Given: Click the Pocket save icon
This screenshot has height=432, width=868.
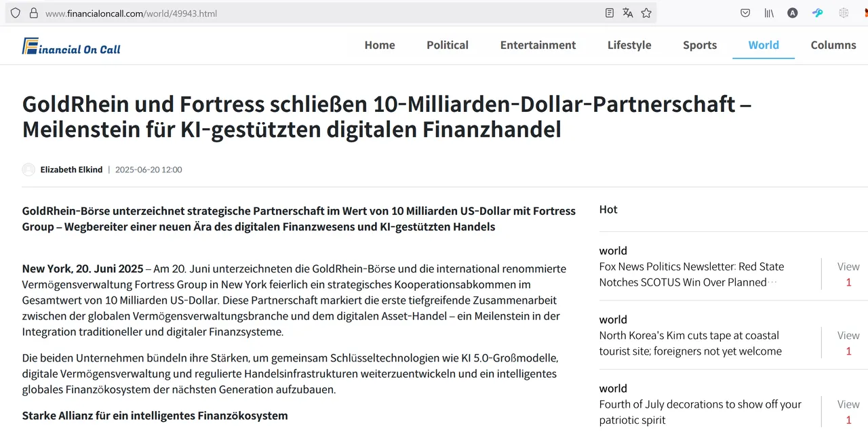Looking at the screenshot, I should [x=745, y=13].
